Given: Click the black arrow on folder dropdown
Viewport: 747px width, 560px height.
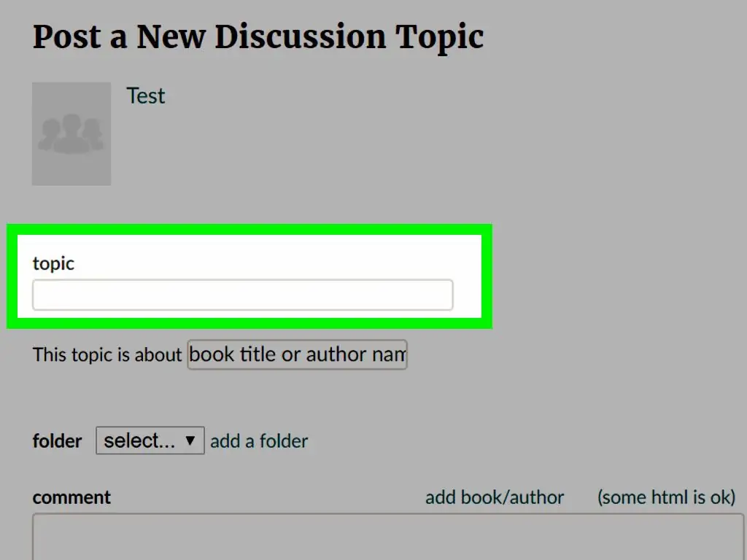Looking at the screenshot, I should coord(190,440).
